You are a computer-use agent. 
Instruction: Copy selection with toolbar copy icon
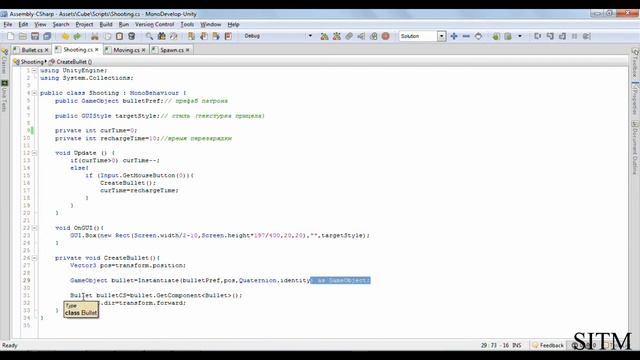coord(107,36)
